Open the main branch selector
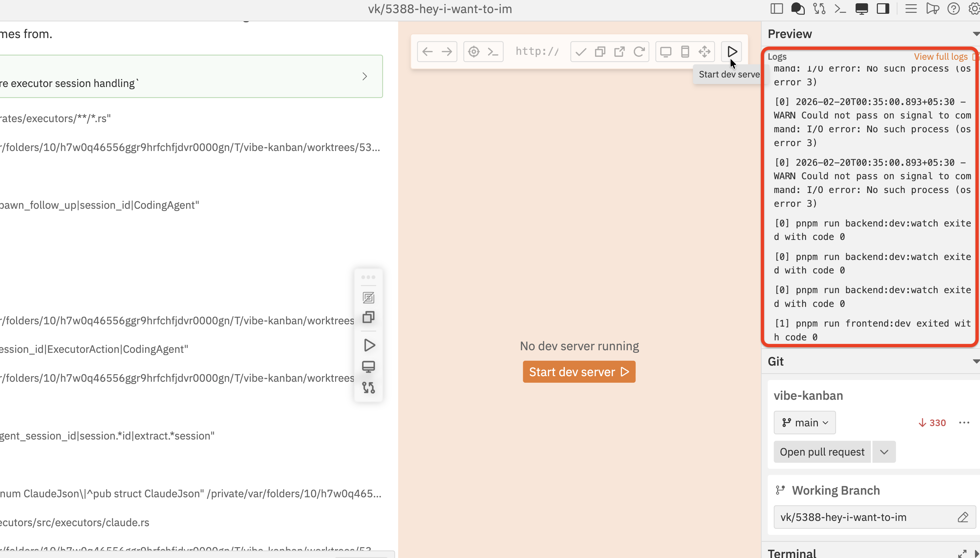The width and height of the screenshot is (980, 558). click(804, 422)
